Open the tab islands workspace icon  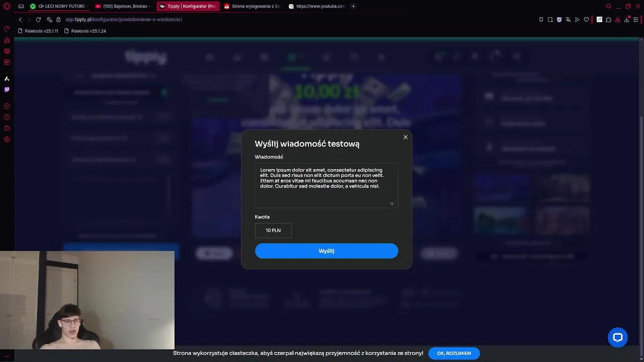pyautogui.click(x=21, y=7)
